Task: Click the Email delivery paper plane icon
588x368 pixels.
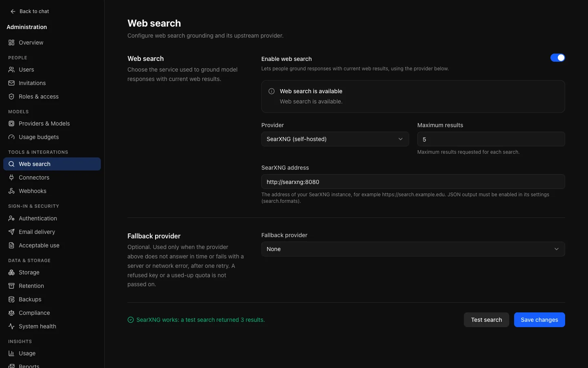Action: click(11, 232)
